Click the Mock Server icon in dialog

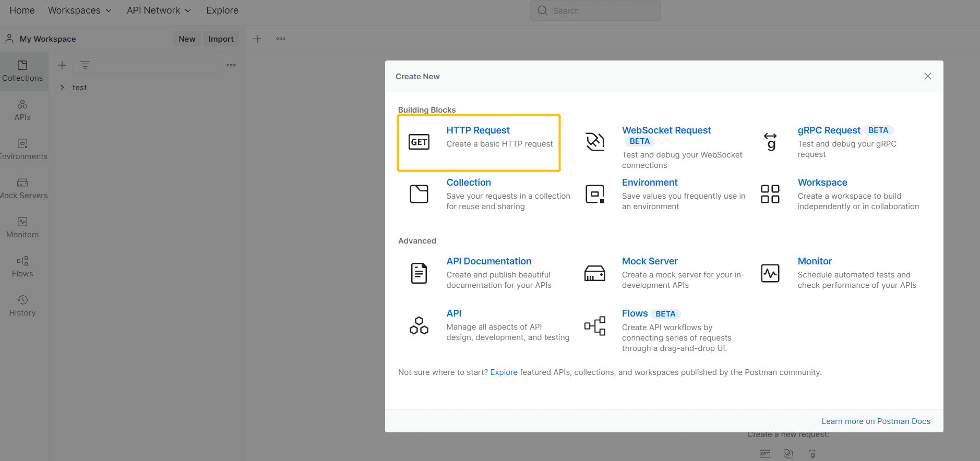595,273
